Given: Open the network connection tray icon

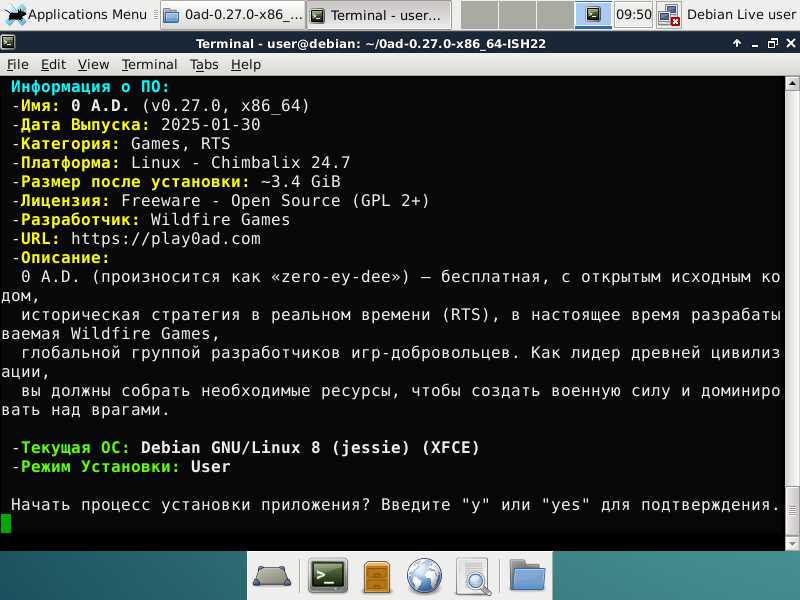Looking at the screenshot, I should [x=669, y=15].
